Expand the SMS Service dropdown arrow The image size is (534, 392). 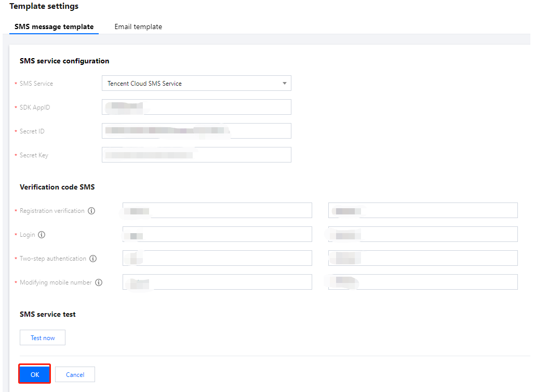284,84
